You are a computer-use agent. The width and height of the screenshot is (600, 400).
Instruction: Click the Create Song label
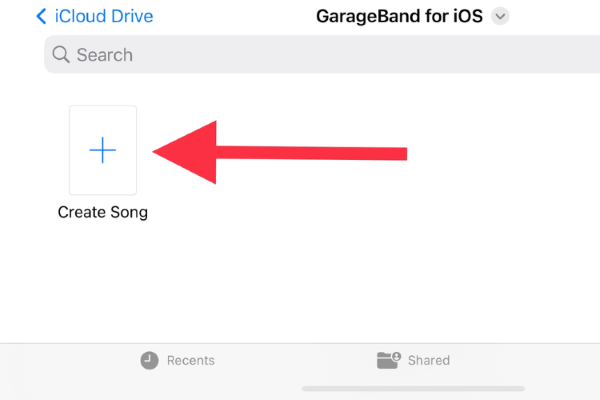coord(103,212)
